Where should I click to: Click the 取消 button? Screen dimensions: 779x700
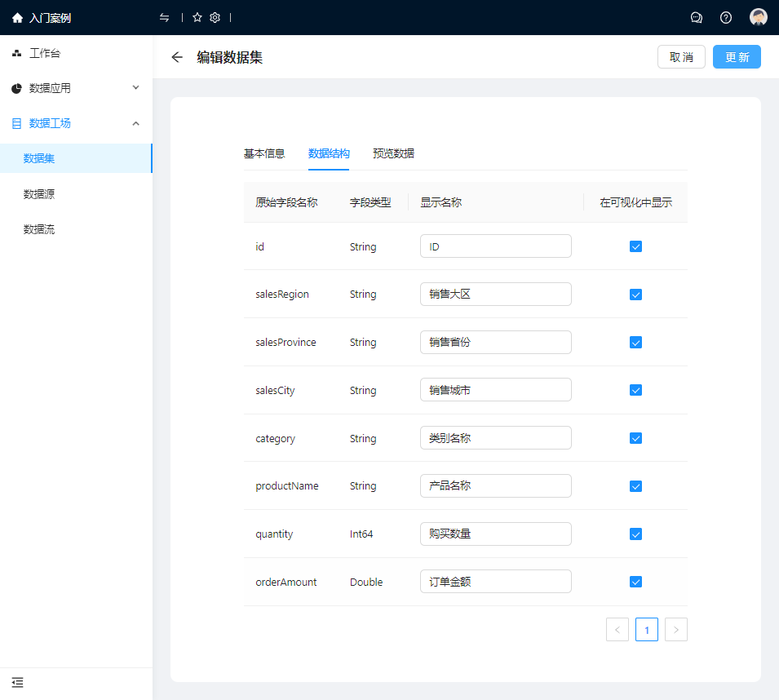681,57
